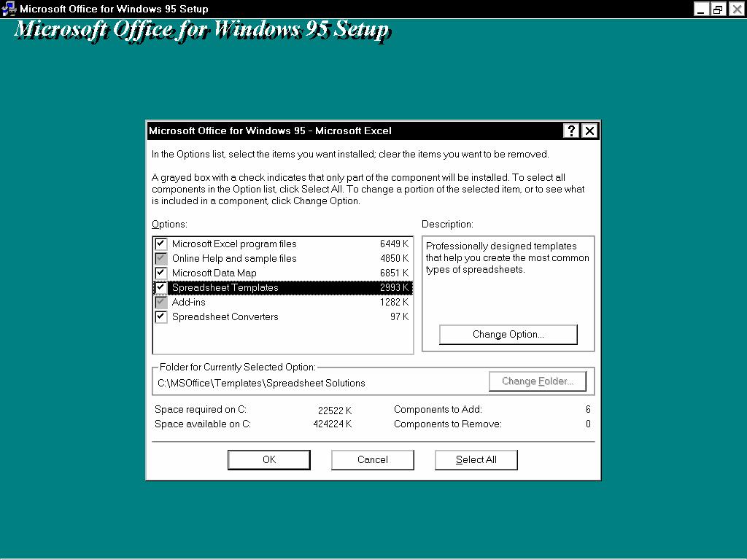
Task: Uncheck the Spreadsheet Templates checkbox
Action: click(161, 287)
